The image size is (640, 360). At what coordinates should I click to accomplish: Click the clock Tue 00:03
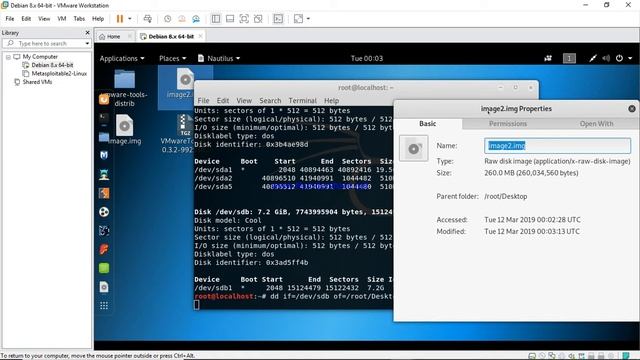[x=367, y=58]
